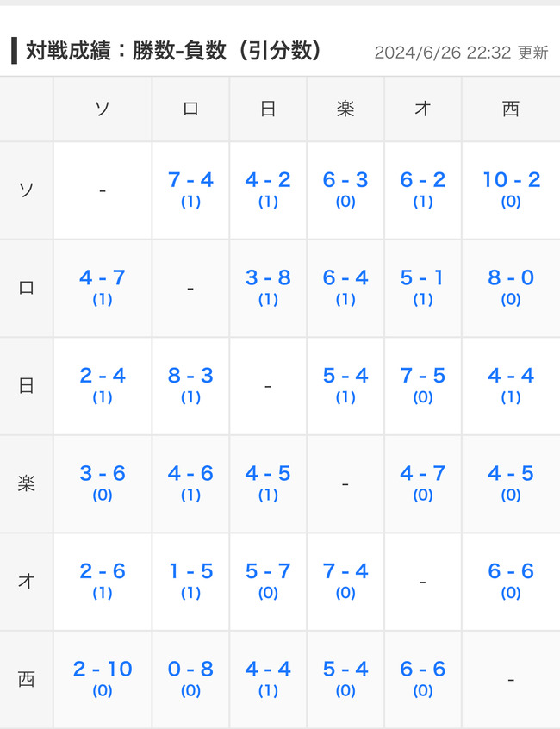
Task: Select ソ row's 6 - 2 record against オ
Action: [x=423, y=180]
